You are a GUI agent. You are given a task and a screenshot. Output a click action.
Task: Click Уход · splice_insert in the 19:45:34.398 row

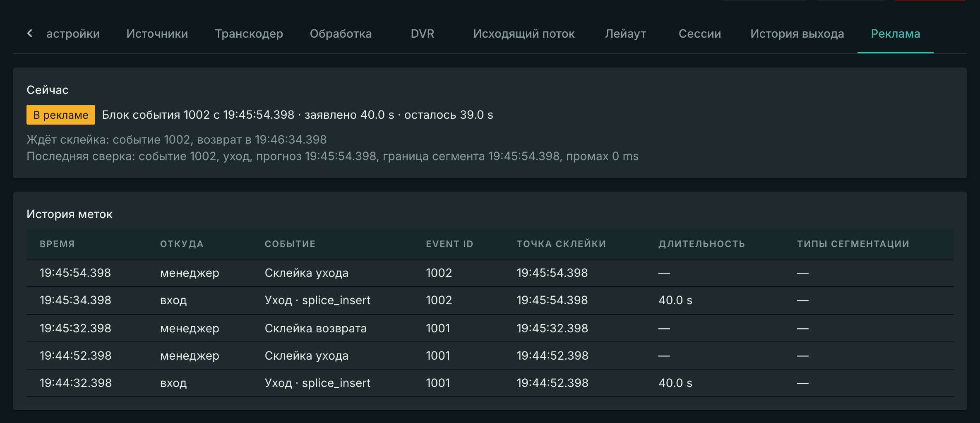[317, 300]
